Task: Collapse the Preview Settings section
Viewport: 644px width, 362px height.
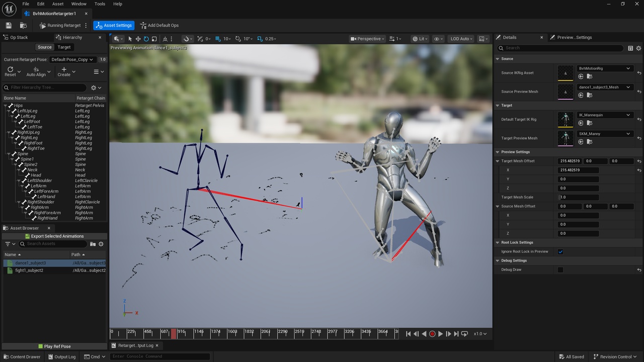Action: 498,152
